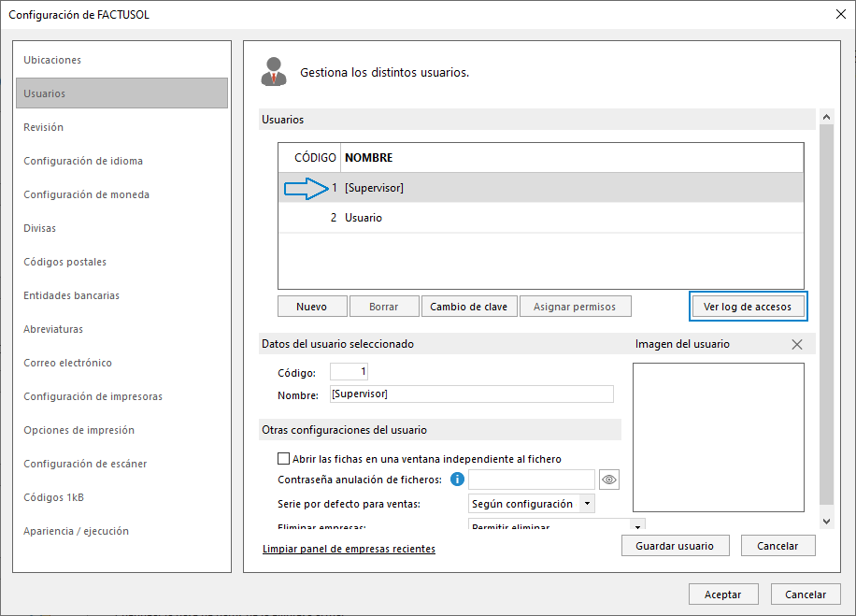
Task: Select Usuarios in the sidebar
Action: pos(121,93)
